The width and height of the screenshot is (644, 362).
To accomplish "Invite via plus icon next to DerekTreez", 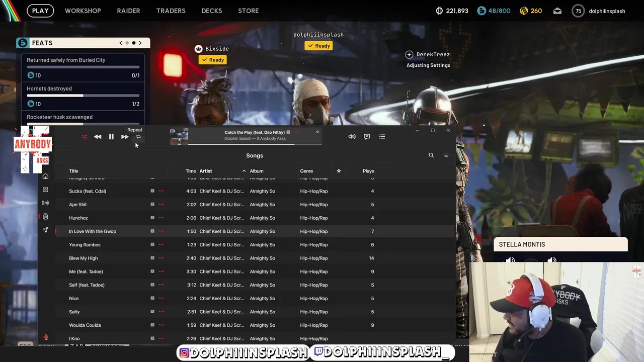I will click(409, 54).
